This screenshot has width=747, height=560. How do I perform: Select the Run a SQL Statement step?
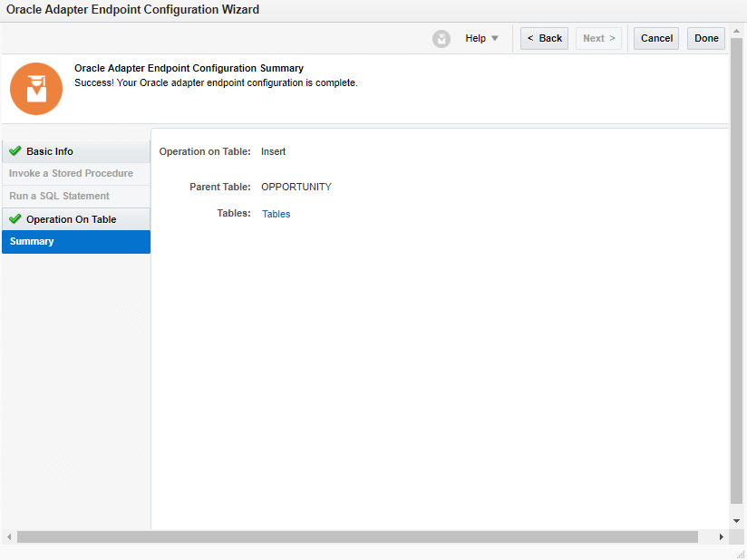[59, 197]
